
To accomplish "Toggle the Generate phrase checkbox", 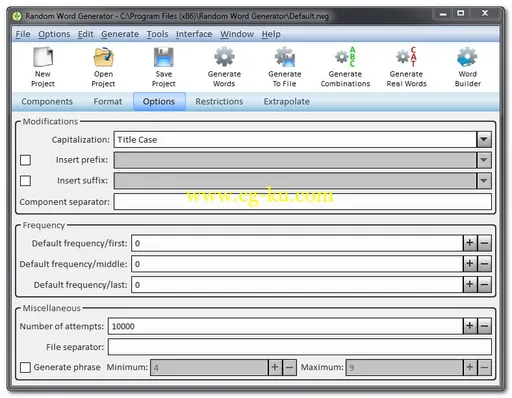I will (26, 367).
